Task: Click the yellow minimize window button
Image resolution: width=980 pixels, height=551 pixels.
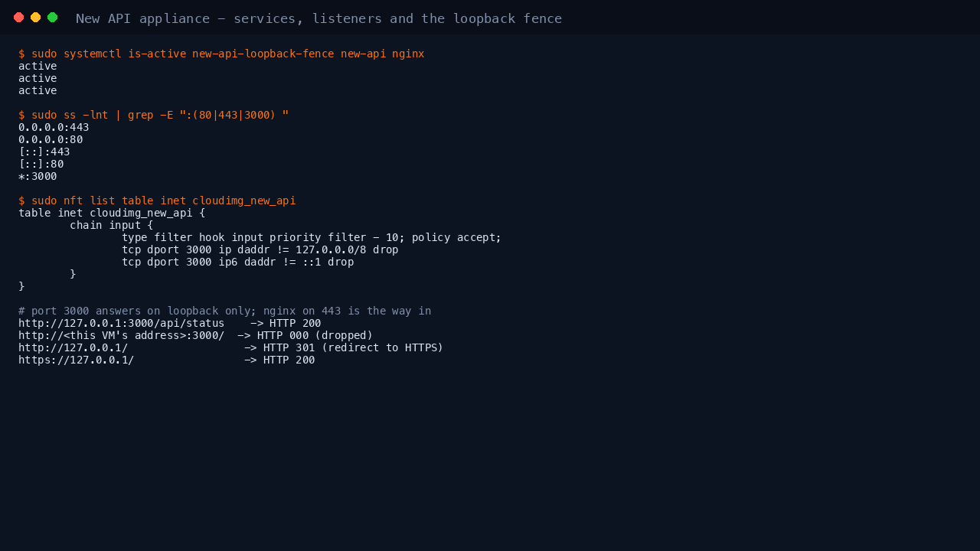Action: pos(35,18)
